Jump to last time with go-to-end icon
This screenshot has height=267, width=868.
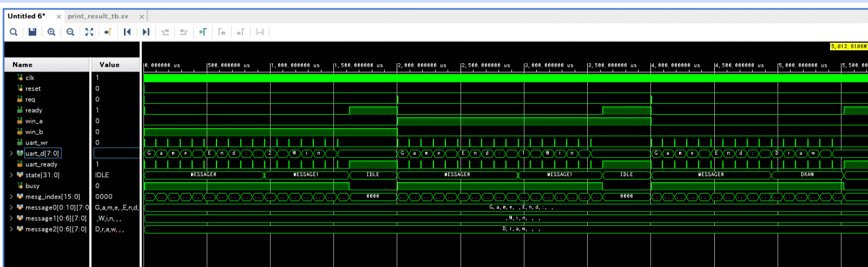(x=146, y=32)
